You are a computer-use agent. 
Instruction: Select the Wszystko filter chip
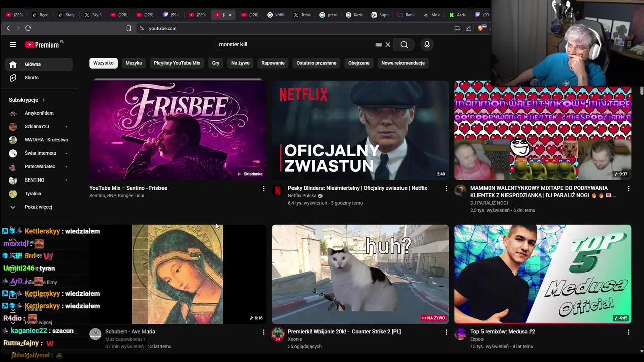[x=103, y=63]
